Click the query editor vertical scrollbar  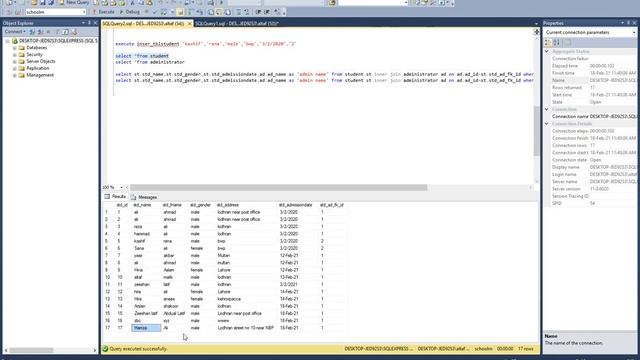coord(536,131)
